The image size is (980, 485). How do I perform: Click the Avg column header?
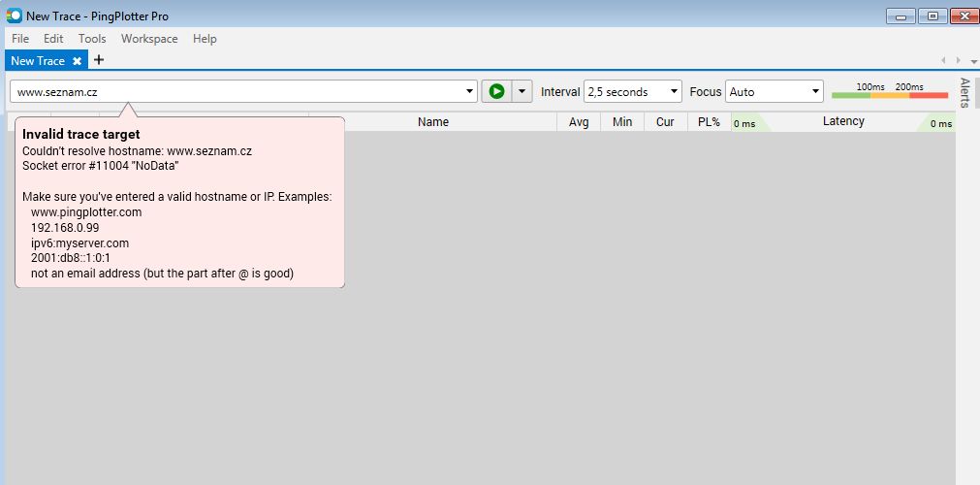pyautogui.click(x=579, y=122)
